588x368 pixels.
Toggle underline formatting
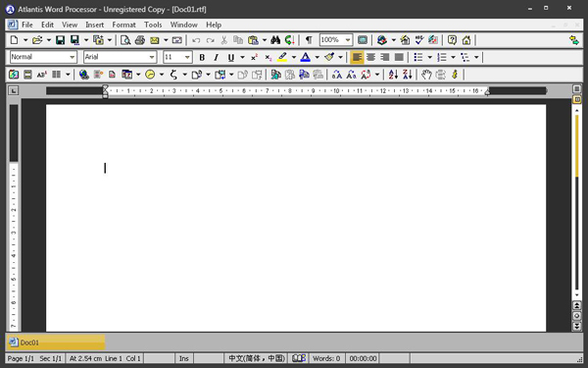click(x=230, y=57)
